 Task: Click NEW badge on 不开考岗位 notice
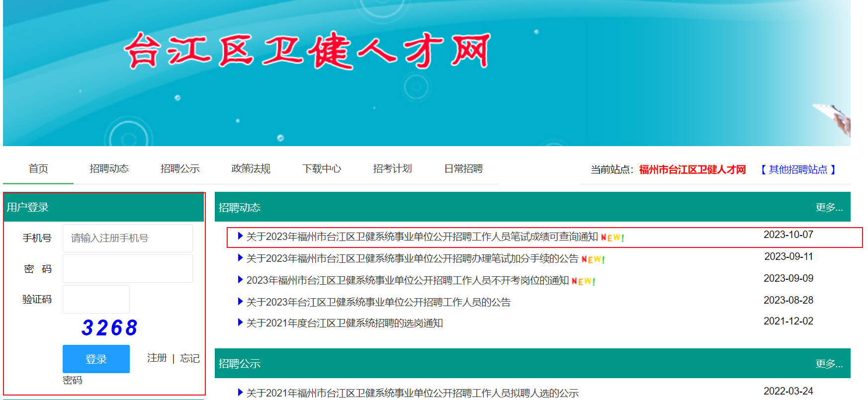coord(584,281)
